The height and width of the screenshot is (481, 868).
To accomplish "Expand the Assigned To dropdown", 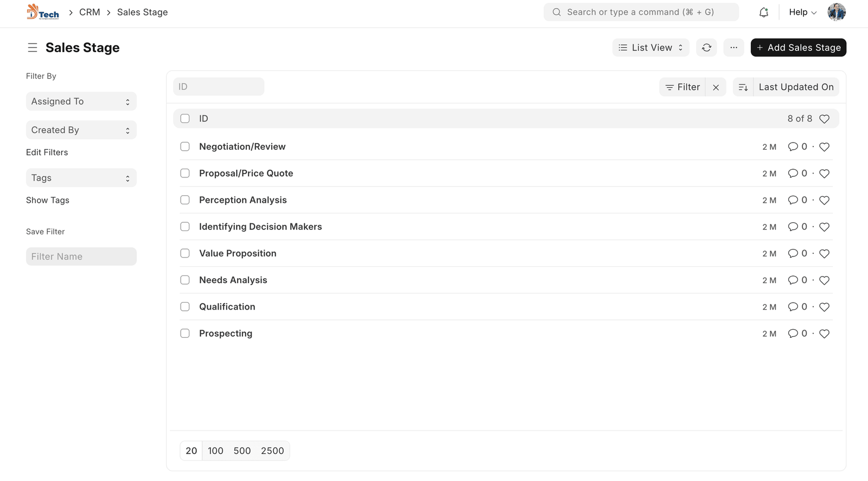I will coord(81,101).
